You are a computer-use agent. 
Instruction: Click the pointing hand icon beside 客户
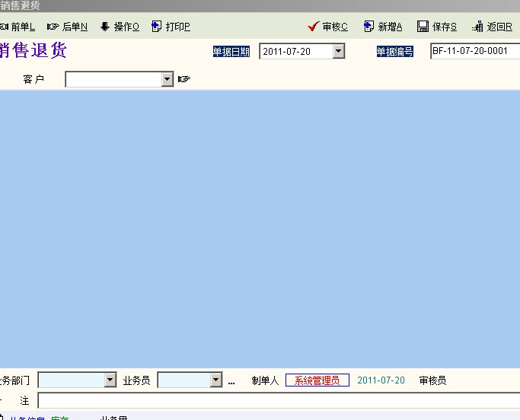point(183,79)
